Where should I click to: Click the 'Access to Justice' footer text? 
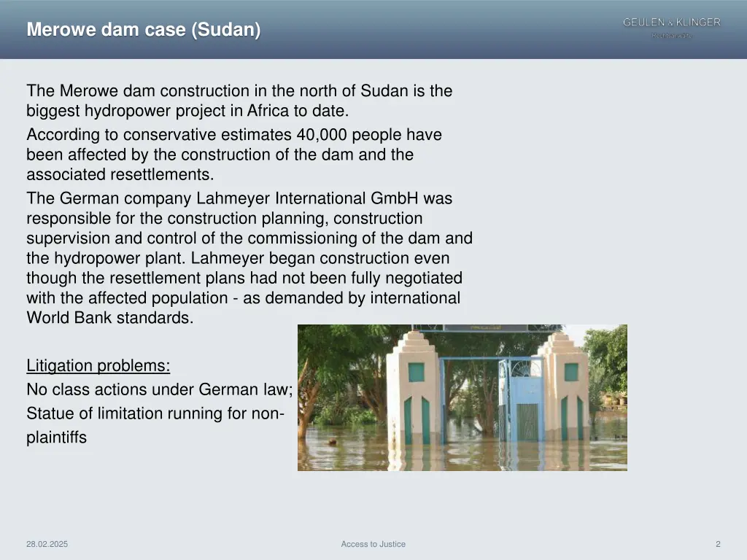point(373,544)
